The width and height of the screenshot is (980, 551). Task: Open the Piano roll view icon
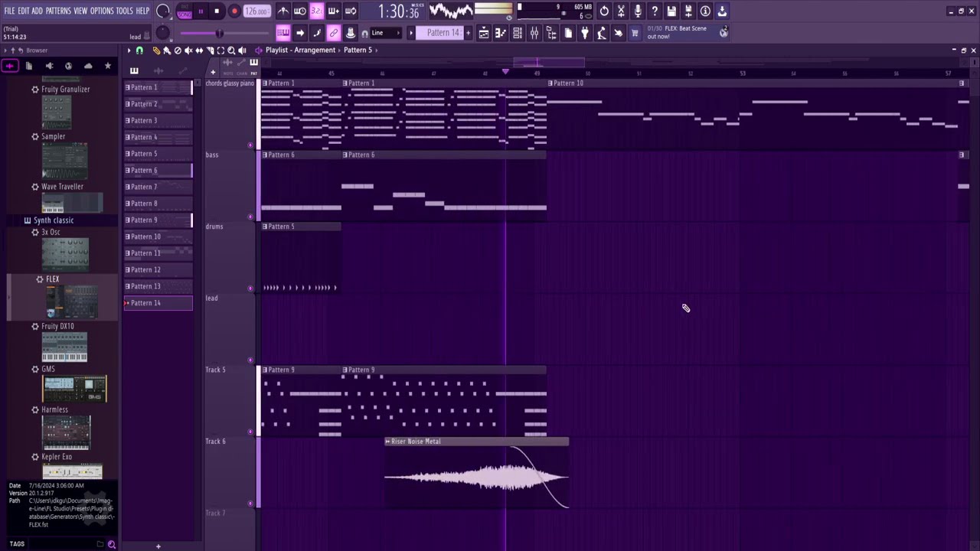pos(501,33)
